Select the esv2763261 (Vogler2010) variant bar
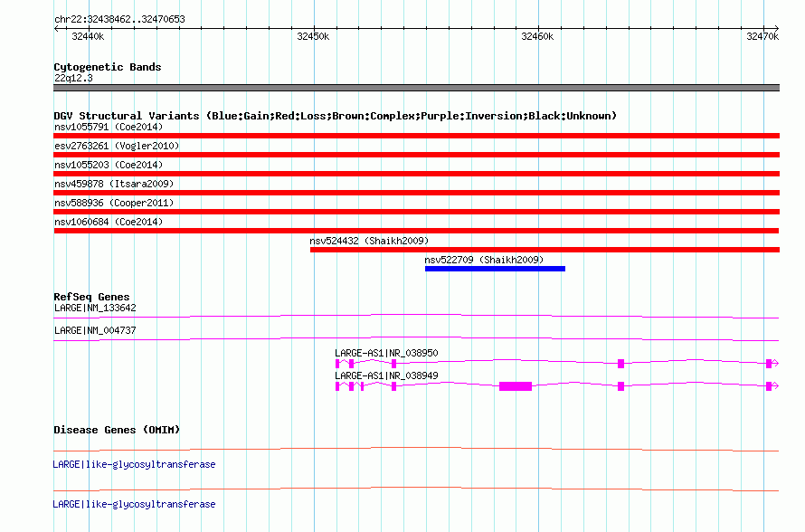This screenshot has width=805, height=532. coord(416,155)
